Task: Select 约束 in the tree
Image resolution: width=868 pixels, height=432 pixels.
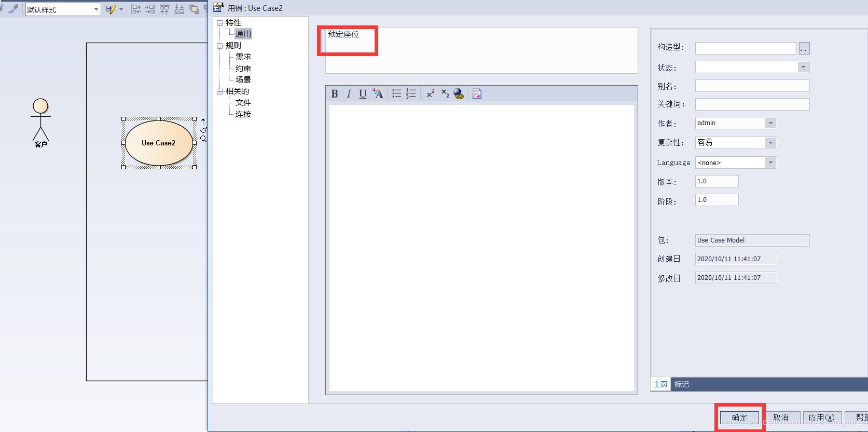Action: (x=243, y=69)
